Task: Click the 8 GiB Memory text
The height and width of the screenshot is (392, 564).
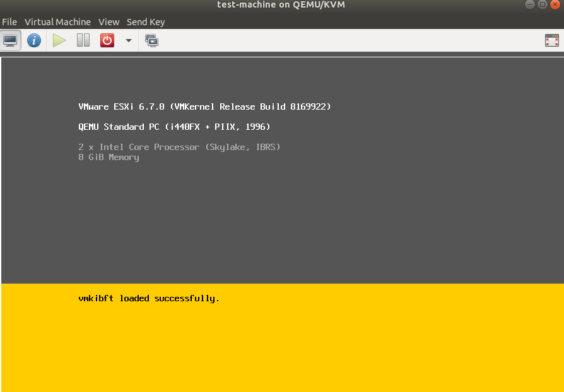Action: pos(109,158)
